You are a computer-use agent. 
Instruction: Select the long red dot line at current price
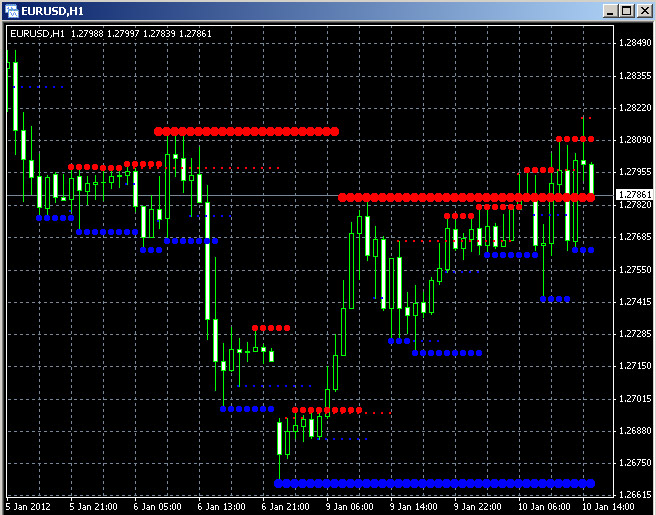tap(466, 197)
